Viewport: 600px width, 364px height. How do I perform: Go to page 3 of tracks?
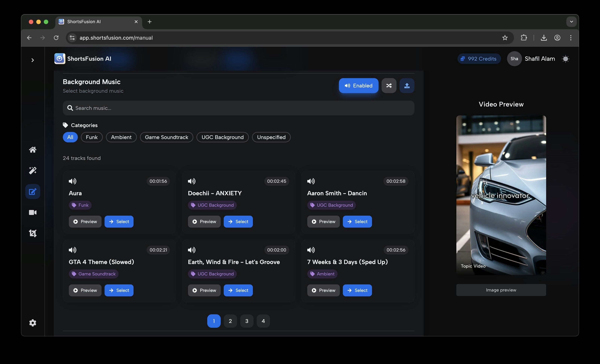pyautogui.click(x=247, y=321)
